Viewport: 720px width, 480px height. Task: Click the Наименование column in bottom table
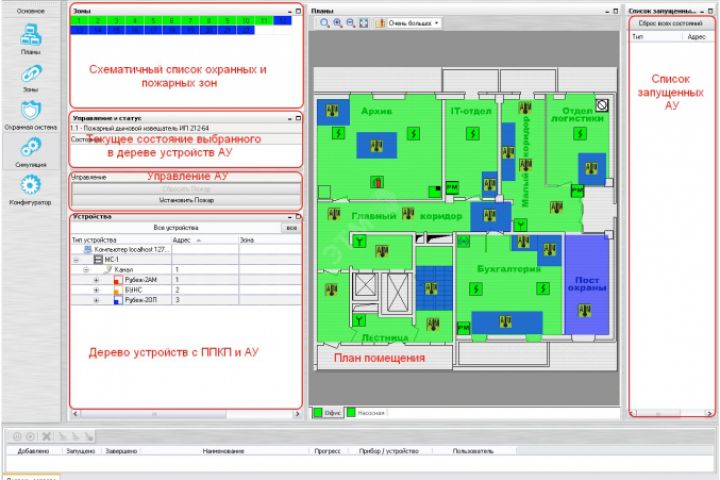pyautogui.click(x=223, y=451)
